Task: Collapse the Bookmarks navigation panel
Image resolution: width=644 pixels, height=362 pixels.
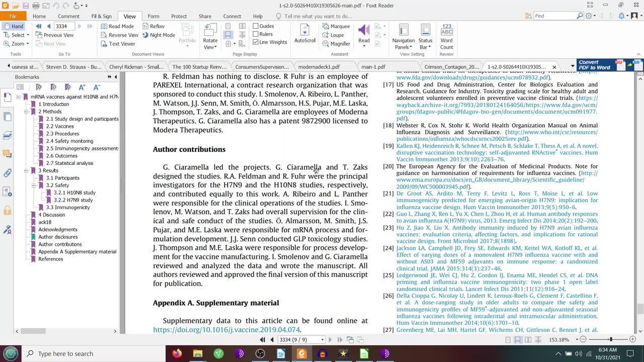Action: [115, 77]
